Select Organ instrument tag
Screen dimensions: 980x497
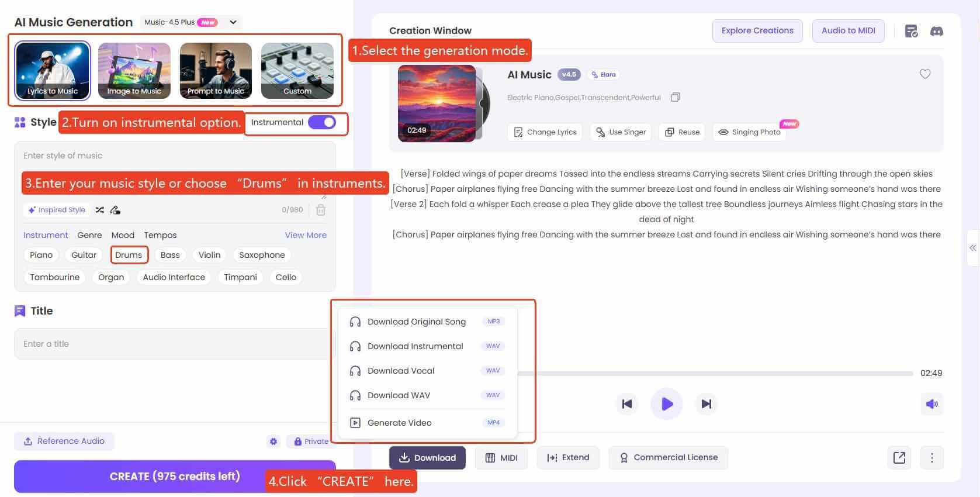point(111,277)
